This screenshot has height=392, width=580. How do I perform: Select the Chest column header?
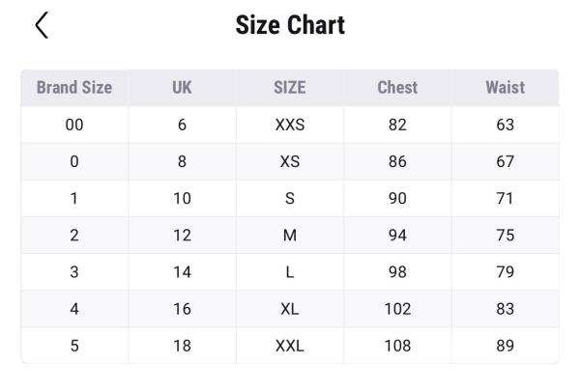tap(397, 88)
